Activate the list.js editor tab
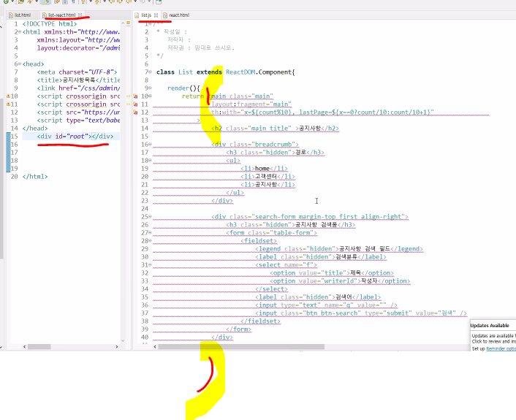Image resolution: width=516 pixels, height=420 pixels. [x=146, y=15]
